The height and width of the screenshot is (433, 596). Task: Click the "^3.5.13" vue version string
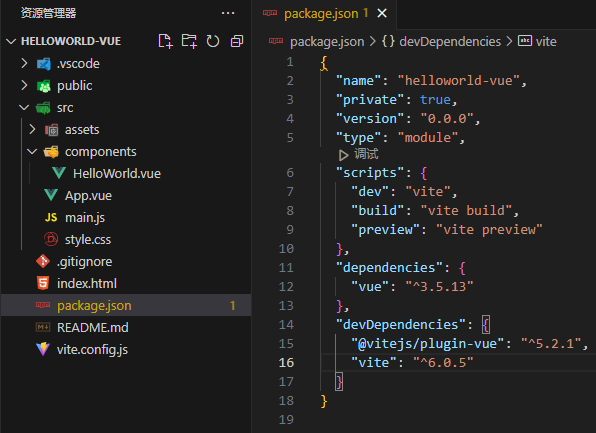pyautogui.click(x=439, y=286)
